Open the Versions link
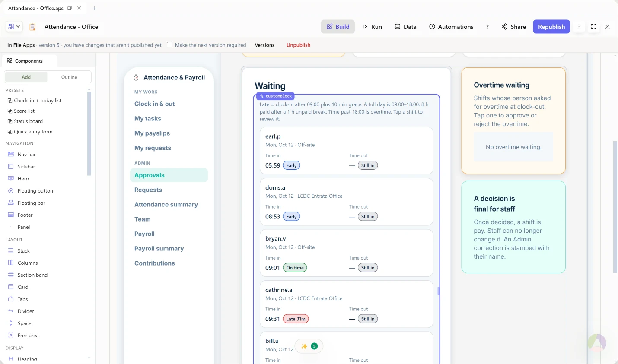The image size is (618, 364). point(264,45)
